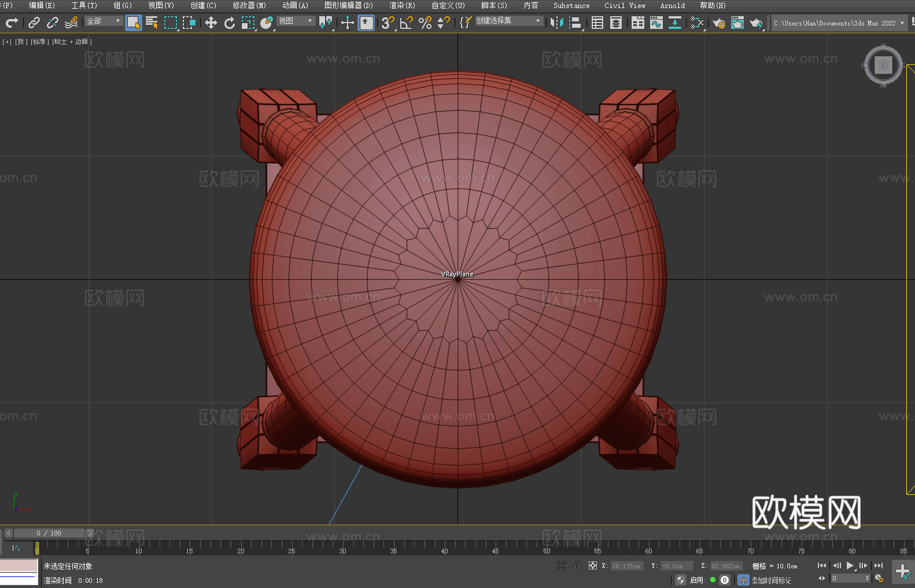The width and height of the screenshot is (915, 588).
Task: Click the Z coordinate field
Action: click(726, 566)
